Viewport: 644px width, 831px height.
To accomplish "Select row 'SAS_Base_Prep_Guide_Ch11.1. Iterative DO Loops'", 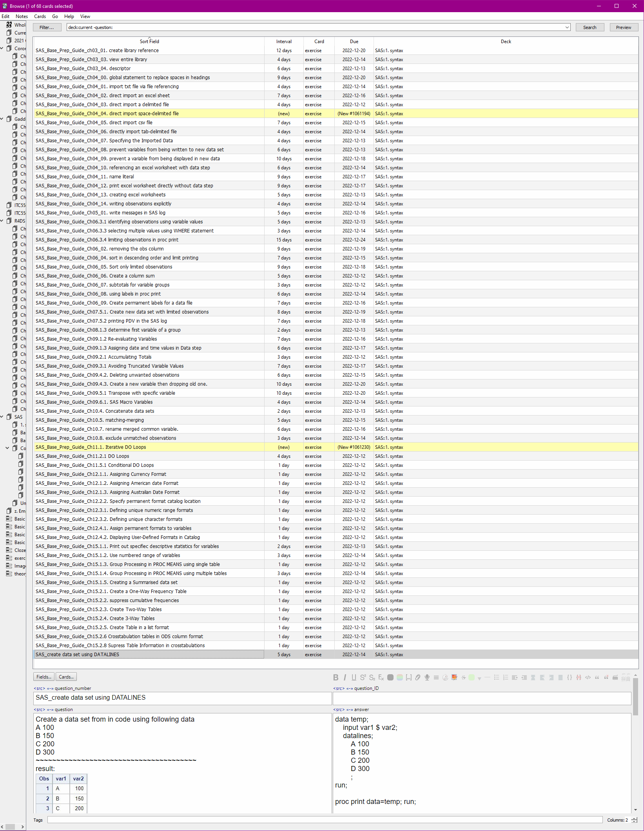I will click(x=336, y=447).
